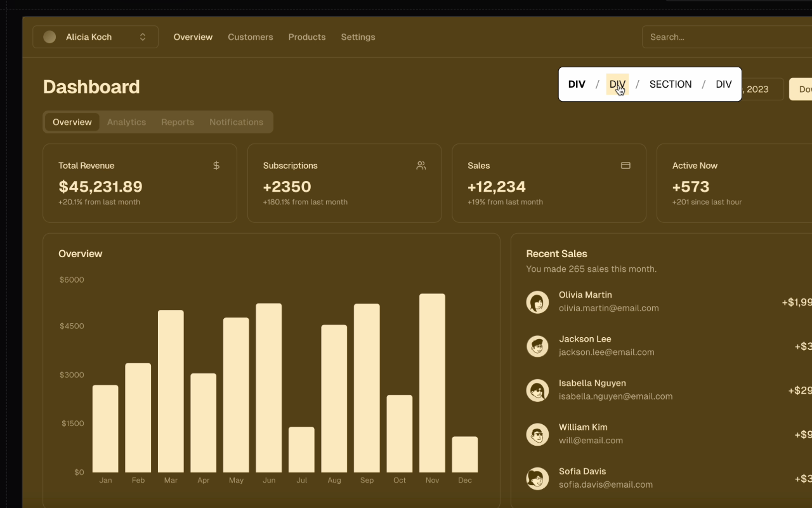Viewport: 812px width, 508px height.
Task: Open the Customers navigation link
Action: (251, 37)
